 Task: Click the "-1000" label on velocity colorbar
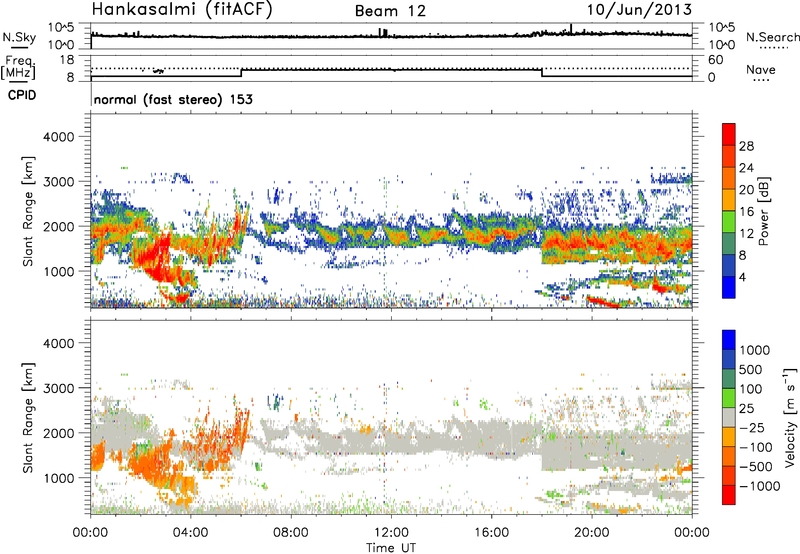pyautogui.click(x=760, y=486)
